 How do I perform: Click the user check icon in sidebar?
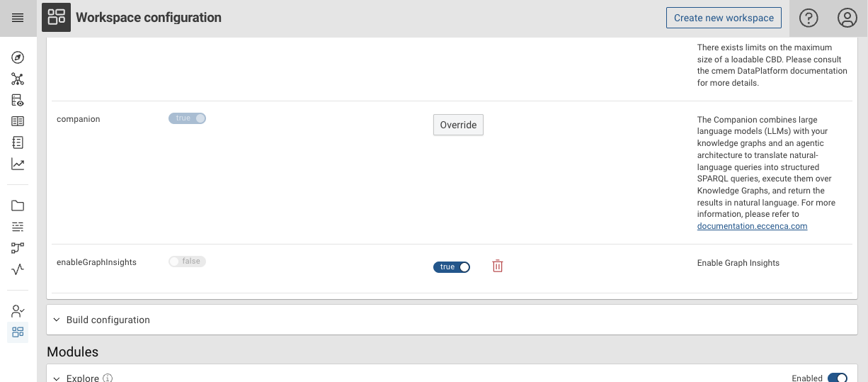coord(18,310)
